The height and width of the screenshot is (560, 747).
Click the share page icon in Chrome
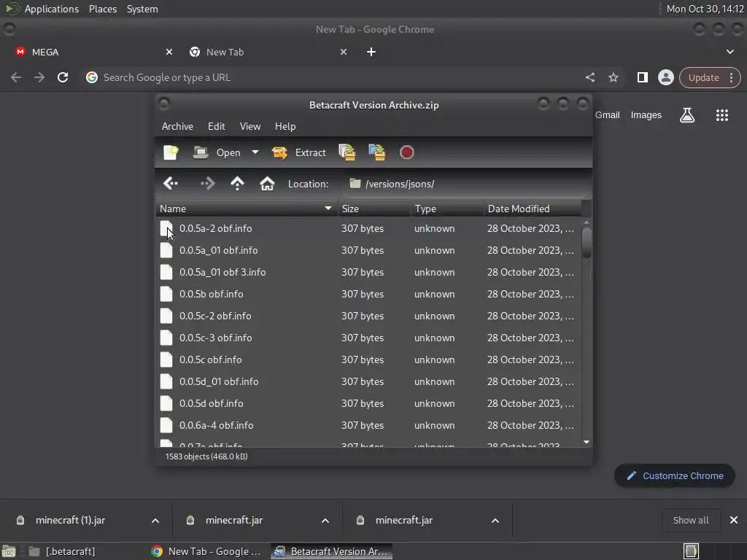[590, 77]
